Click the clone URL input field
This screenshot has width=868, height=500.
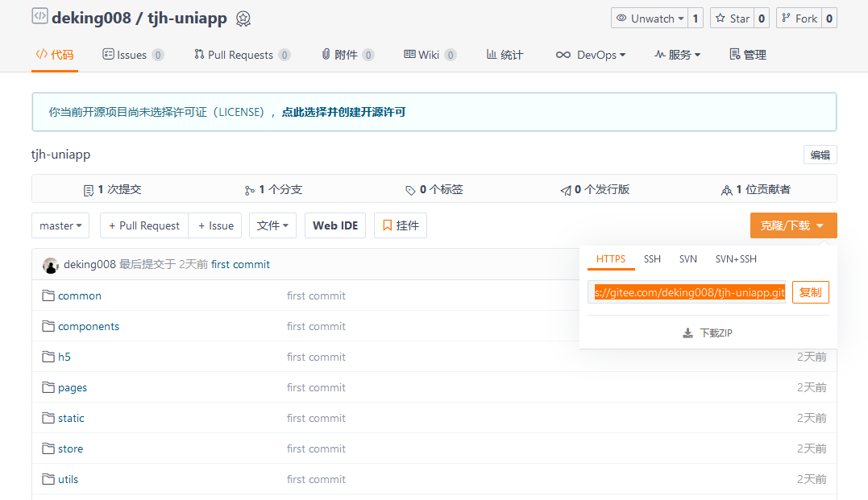(687, 292)
